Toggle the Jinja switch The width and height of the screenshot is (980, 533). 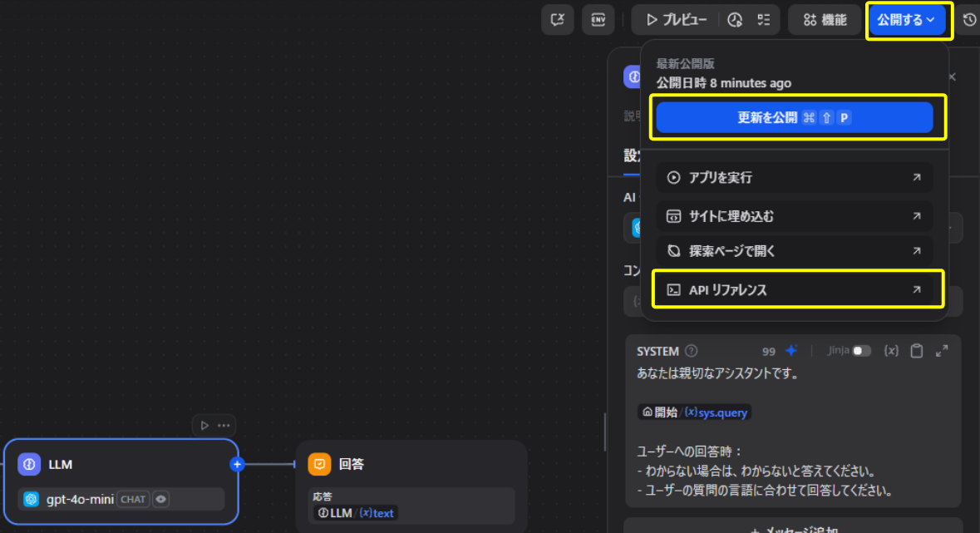coord(862,351)
